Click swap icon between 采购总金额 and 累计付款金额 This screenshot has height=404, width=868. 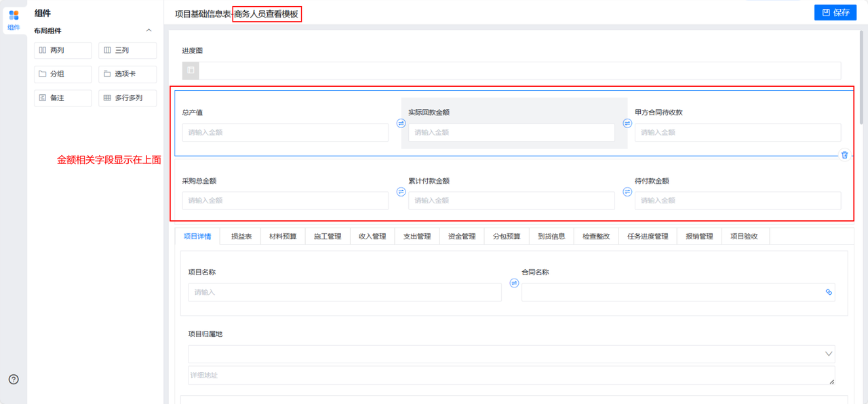point(401,192)
